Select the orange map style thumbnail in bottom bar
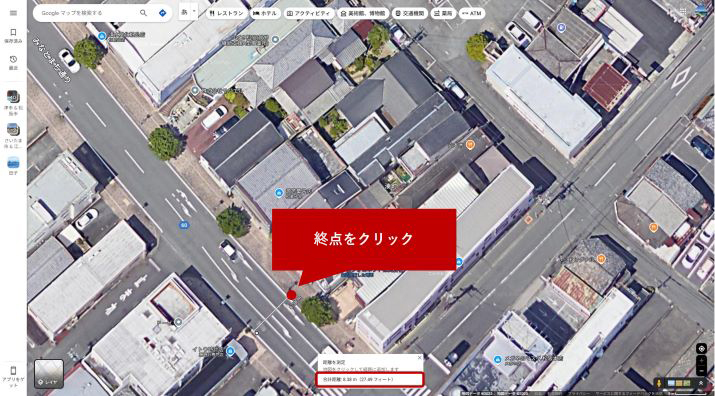 pos(679,383)
